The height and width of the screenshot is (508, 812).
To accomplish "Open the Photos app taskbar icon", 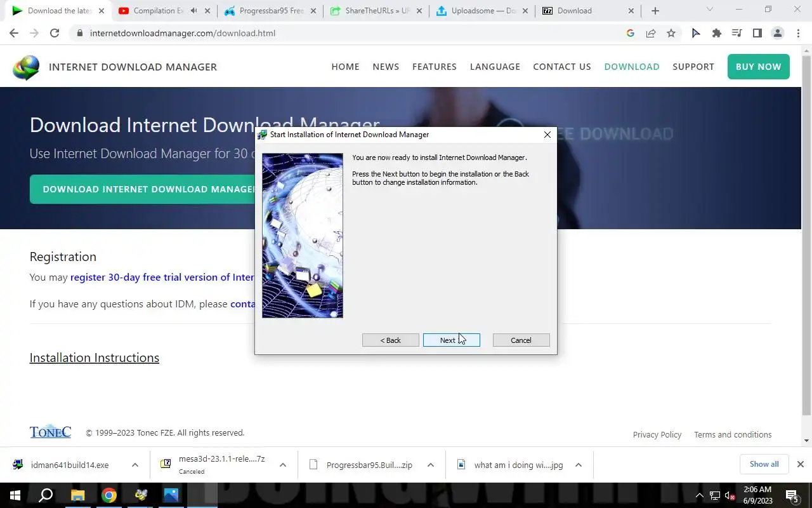I will tap(171, 495).
